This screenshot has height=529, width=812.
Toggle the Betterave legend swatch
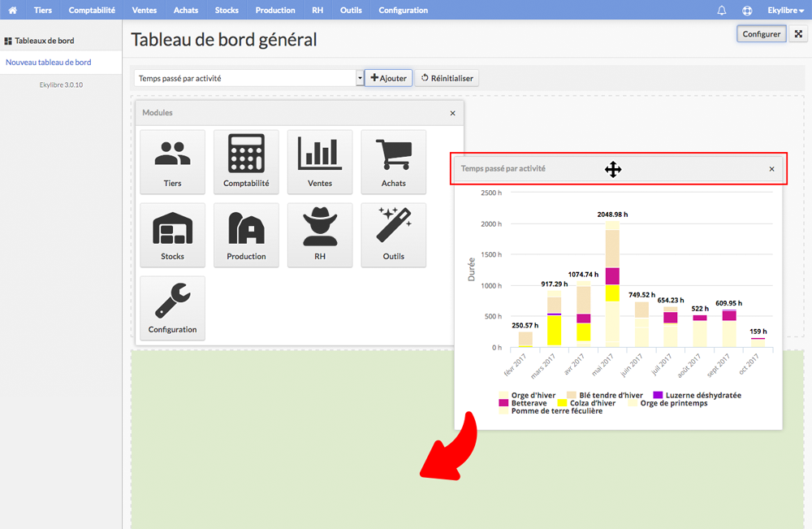[503, 403]
